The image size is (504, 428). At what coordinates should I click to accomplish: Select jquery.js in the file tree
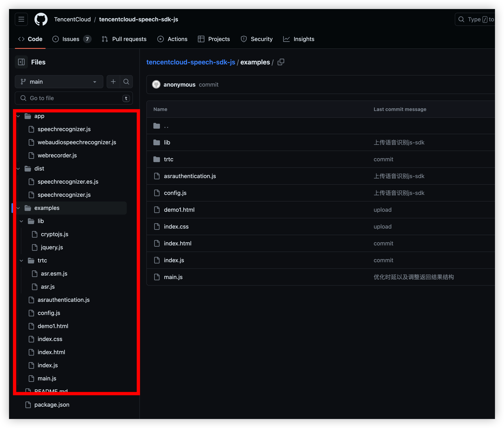pos(52,247)
